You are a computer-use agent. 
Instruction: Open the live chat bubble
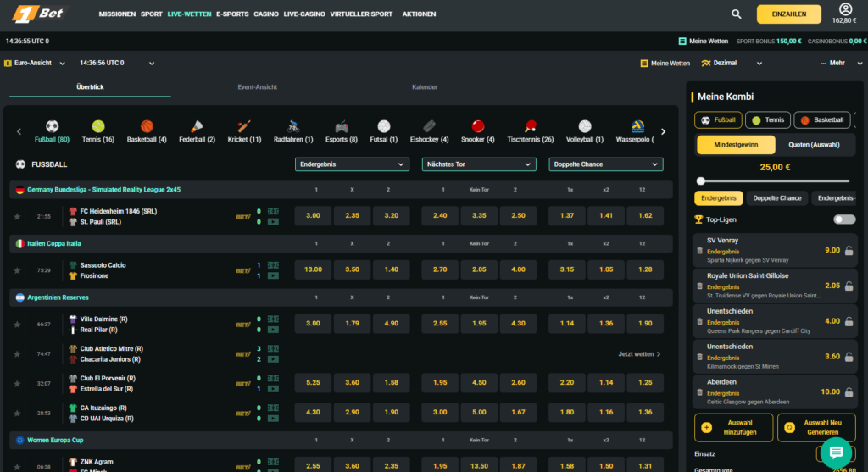pyautogui.click(x=836, y=453)
